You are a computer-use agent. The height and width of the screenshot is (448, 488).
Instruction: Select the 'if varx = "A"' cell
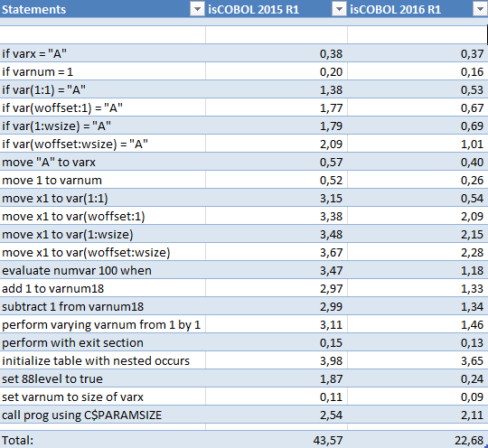pyautogui.click(x=103, y=53)
